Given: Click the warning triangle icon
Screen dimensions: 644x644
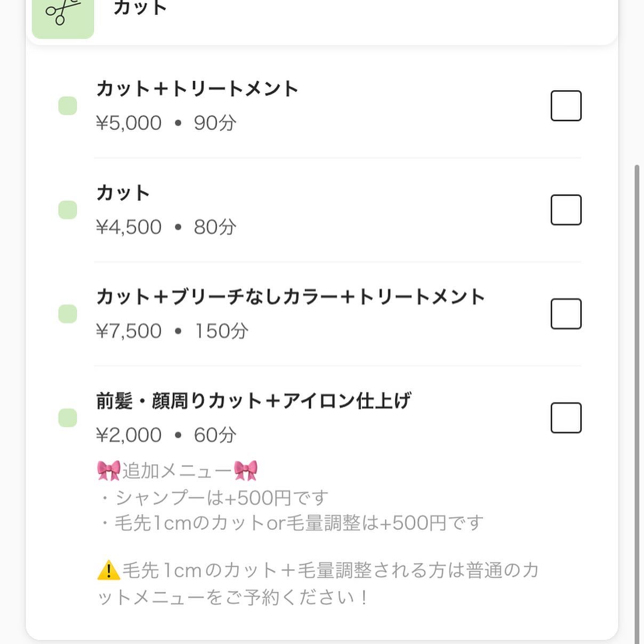Looking at the screenshot, I should (x=109, y=570).
